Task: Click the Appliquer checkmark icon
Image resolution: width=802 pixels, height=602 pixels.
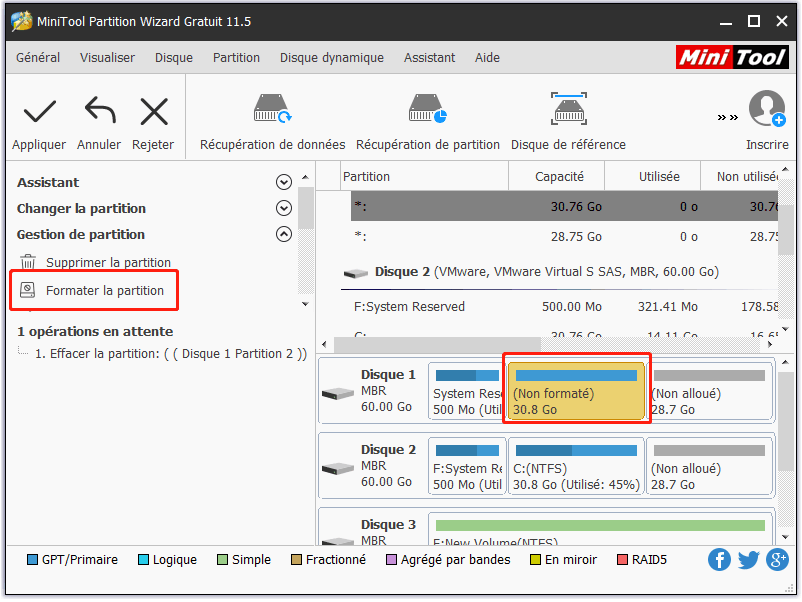Action: [x=39, y=112]
